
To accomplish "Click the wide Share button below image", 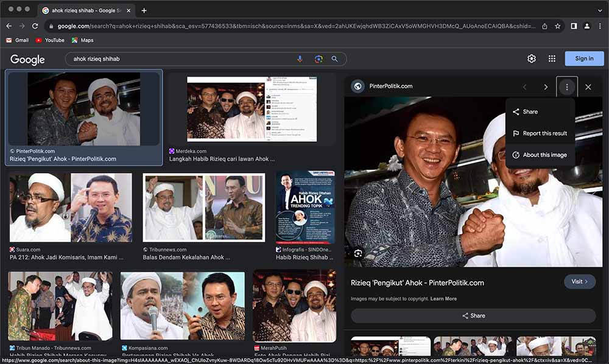I will point(473,315).
